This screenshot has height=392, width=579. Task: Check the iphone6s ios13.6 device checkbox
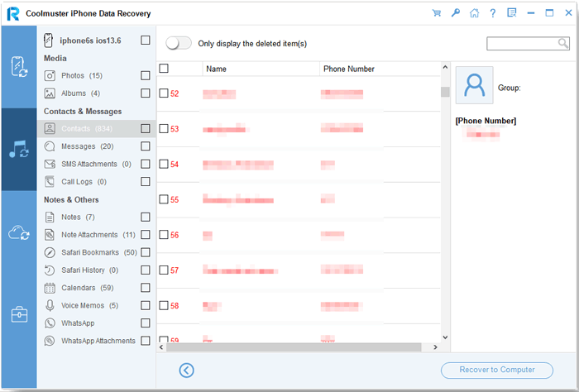pos(146,40)
